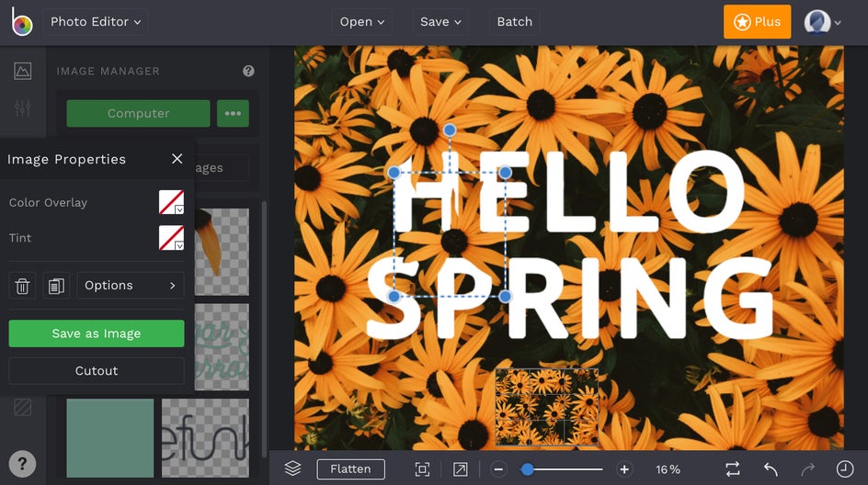Screen dimensions: 868x485
Task: Close the Image Properties panel
Action: [x=177, y=159]
